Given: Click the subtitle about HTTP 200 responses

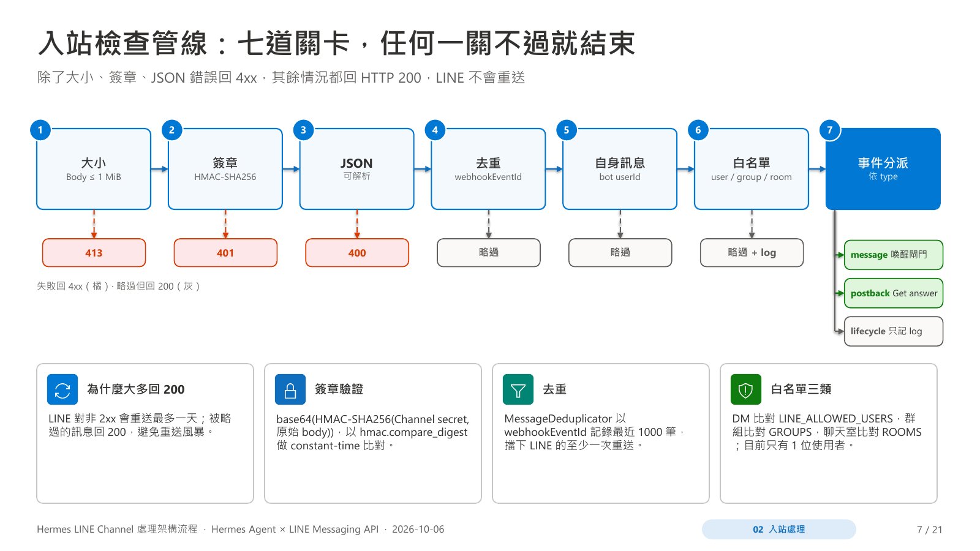Looking at the screenshot, I should (281, 78).
